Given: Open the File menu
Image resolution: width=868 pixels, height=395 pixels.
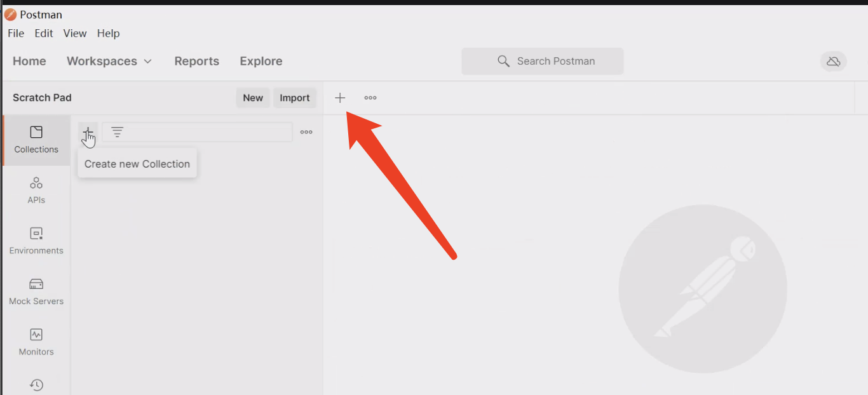Looking at the screenshot, I should pyautogui.click(x=16, y=34).
